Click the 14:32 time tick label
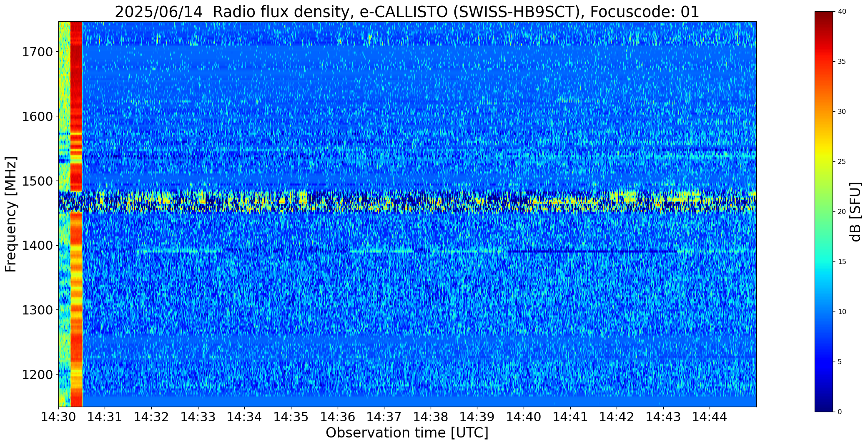 (x=152, y=417)
